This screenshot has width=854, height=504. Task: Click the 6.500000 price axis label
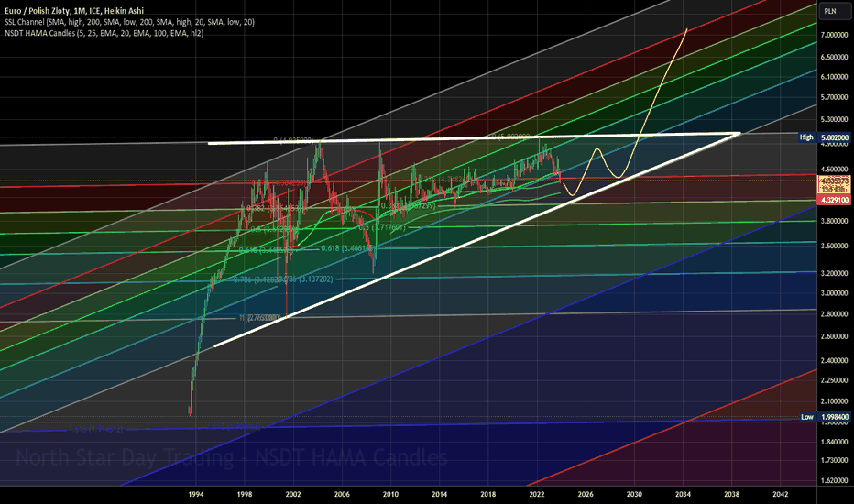click(835, 57)
